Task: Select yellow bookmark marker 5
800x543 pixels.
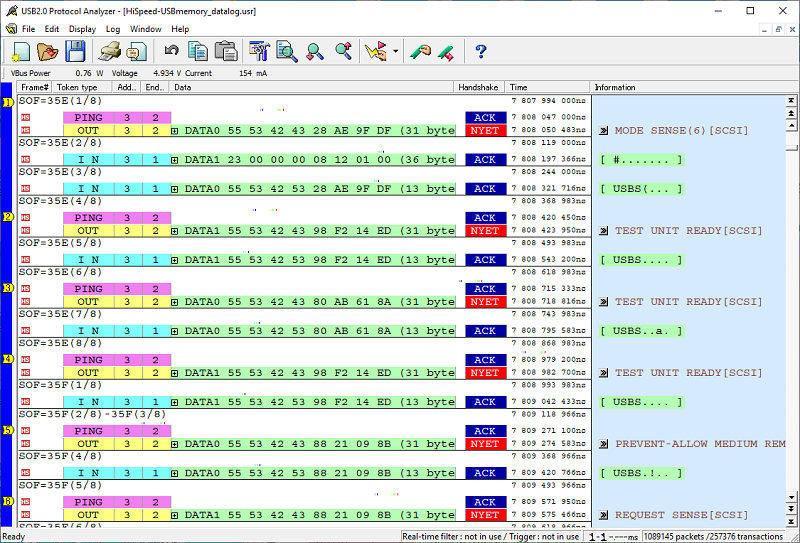Action: point(8,430)
